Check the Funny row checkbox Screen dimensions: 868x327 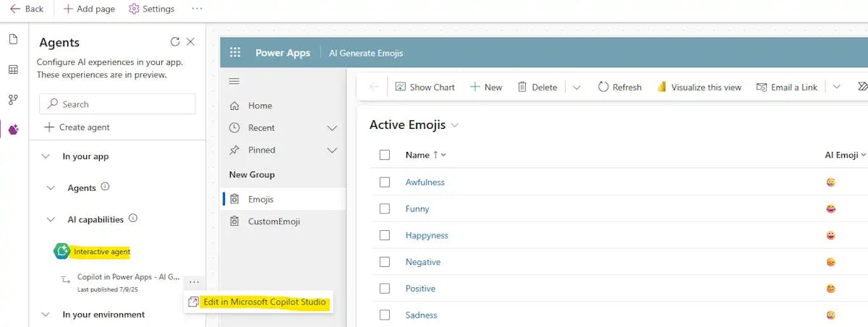click(x=385, y=209)
